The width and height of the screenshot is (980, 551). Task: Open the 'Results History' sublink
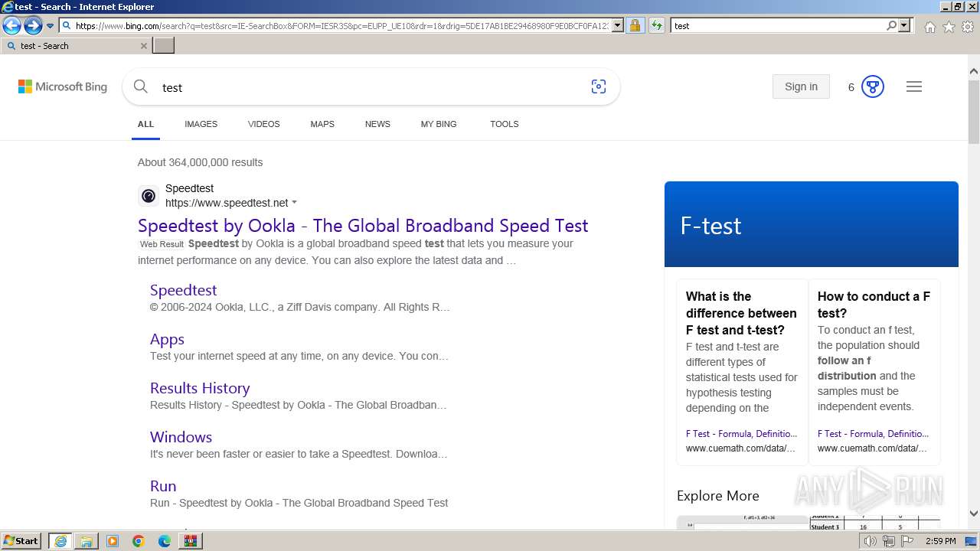coord(200,388)
